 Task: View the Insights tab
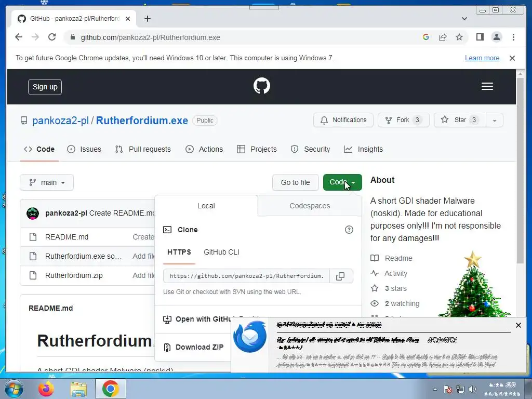pos(363,149)
